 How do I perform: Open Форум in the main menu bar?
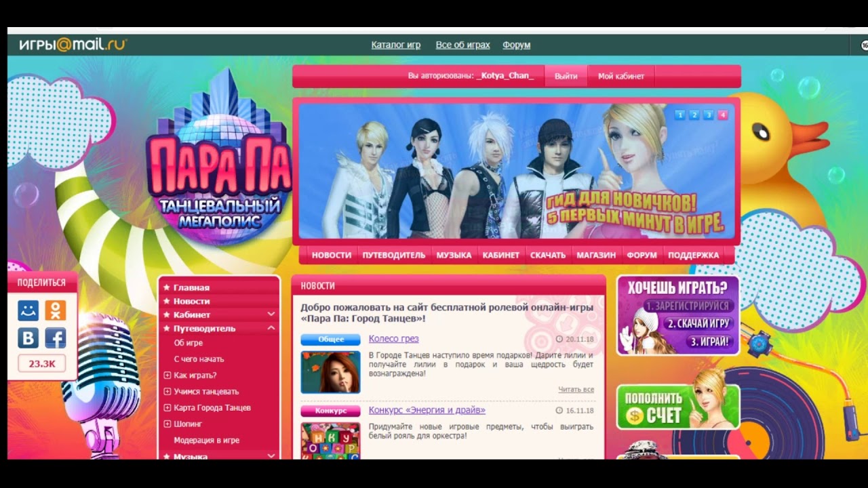tap(642, 256)
